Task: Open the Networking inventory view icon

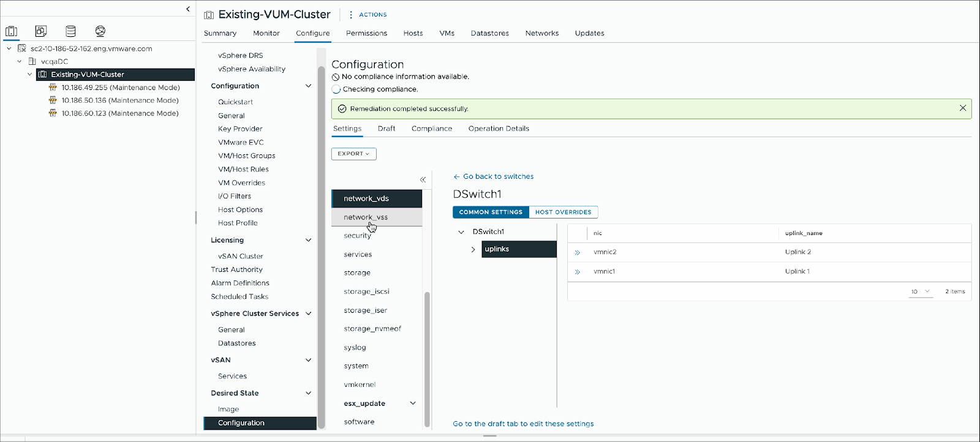Action: [100, 31]
